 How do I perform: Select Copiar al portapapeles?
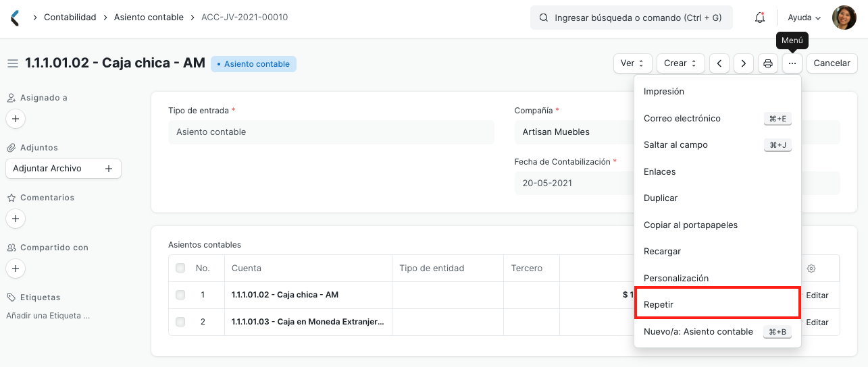tap(717, 225)
